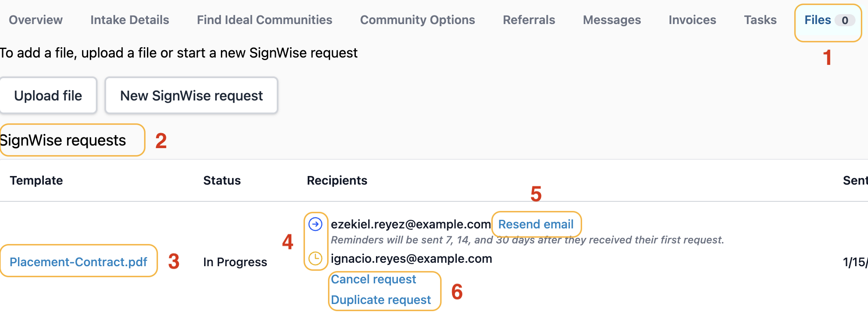Click the Recipients column header
This screenshot has height=316, width=868.
(x=337, y=180)
